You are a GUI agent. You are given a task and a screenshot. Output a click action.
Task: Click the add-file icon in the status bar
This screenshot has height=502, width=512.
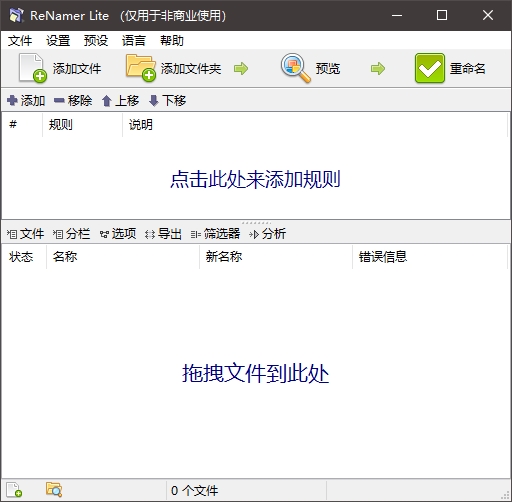click(x=14, y=490)
